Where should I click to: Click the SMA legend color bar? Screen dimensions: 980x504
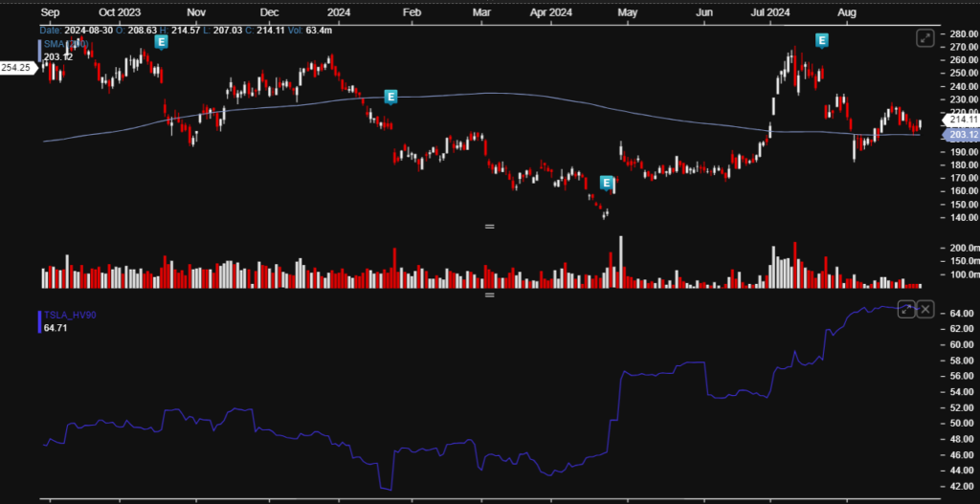click(x=39, y=51)
